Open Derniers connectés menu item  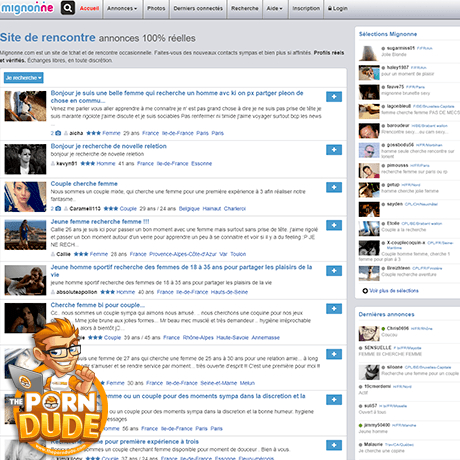(x=198, y=8)
